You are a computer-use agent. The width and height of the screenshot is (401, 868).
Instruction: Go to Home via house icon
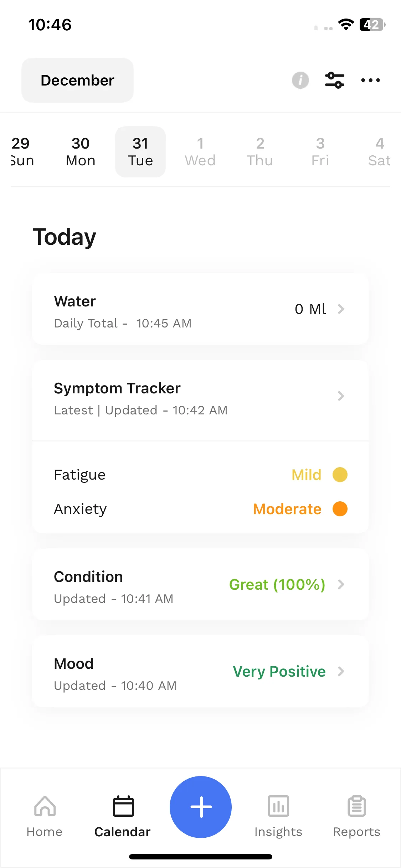(x=45, y=806)
